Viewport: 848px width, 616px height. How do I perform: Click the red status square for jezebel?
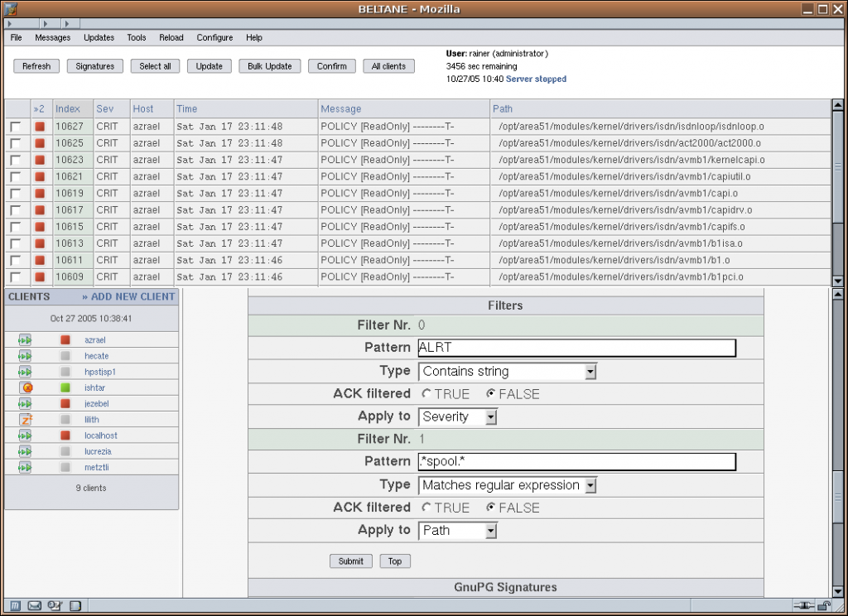coord(65,403)
